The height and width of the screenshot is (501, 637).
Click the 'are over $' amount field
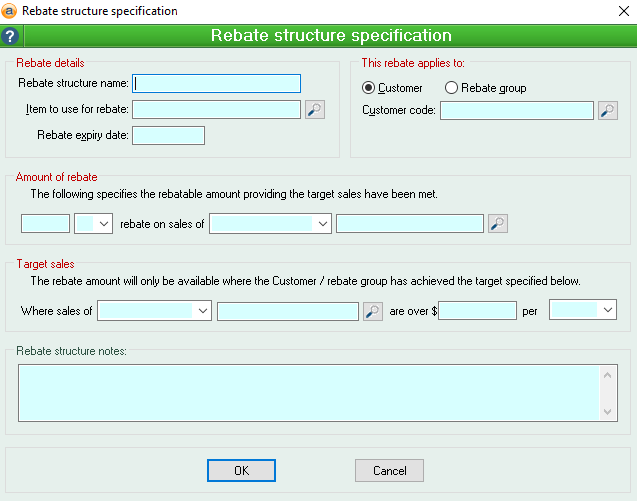pos(477,311)
